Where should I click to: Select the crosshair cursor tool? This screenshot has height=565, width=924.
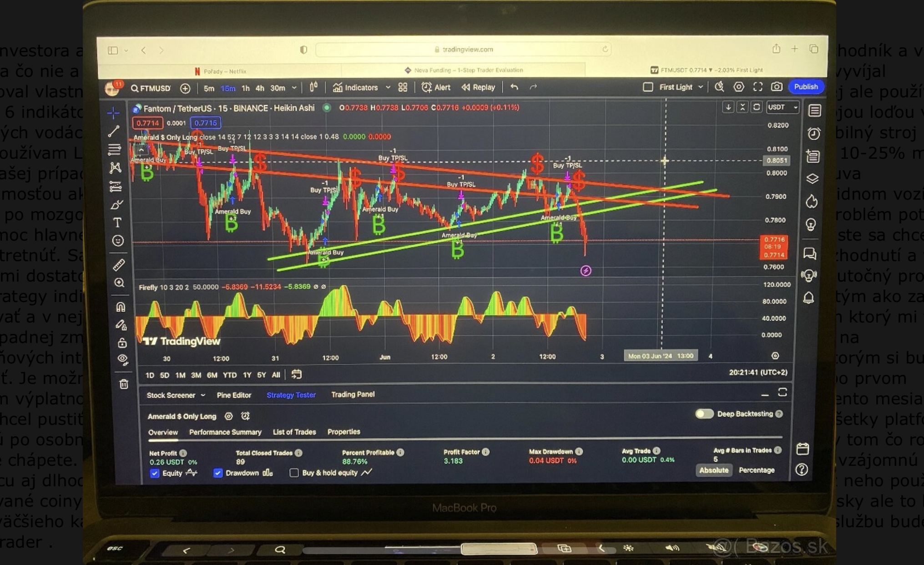[114, 113]
